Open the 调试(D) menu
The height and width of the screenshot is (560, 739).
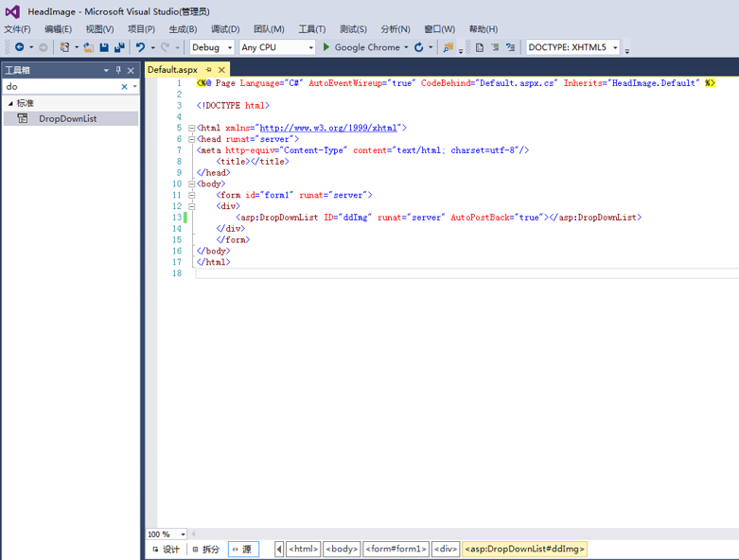point(225,29)
